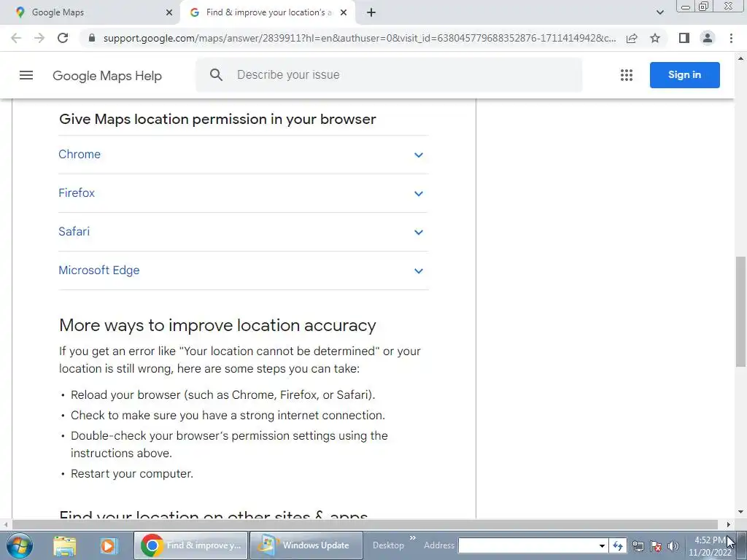Viewport: 747px width, 560px height.
Task: Click the Microsoft Edge section chevron
Action: click(x=418, y=271)
